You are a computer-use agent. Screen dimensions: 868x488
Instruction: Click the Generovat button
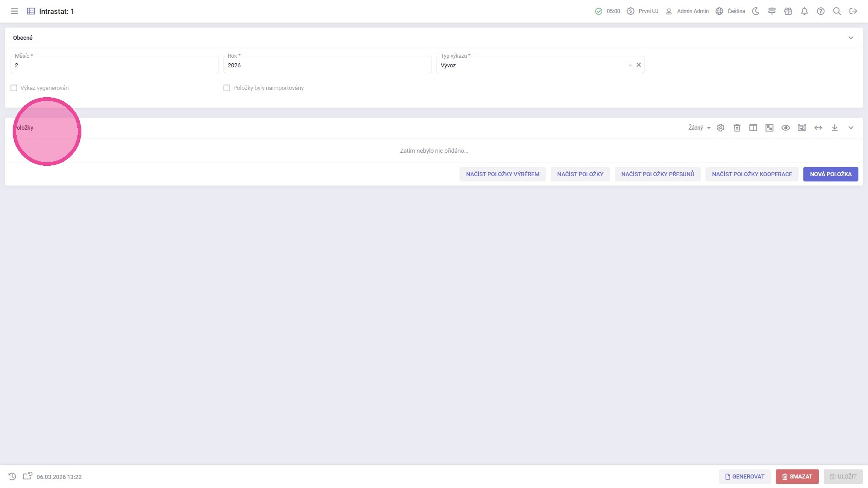(x=745, y=476)
